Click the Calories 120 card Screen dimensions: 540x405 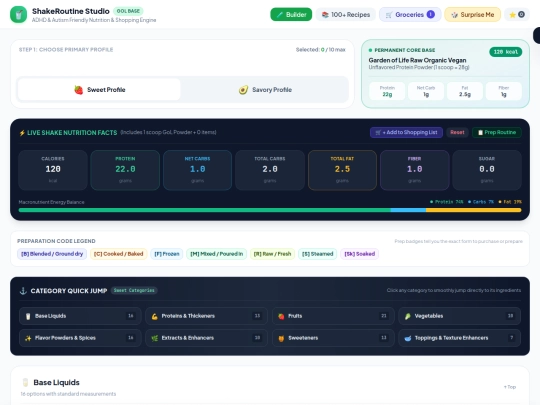[x=53, y=170]
